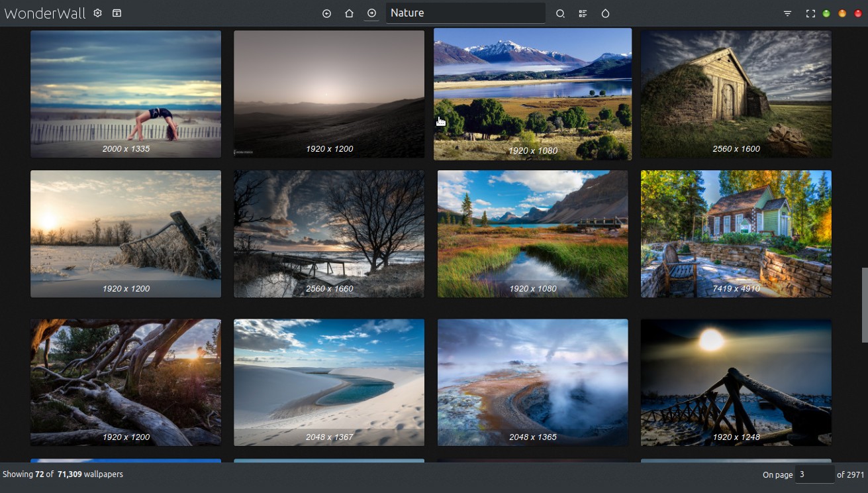
Task: Click the green window button
Action: tap(826, 13)
